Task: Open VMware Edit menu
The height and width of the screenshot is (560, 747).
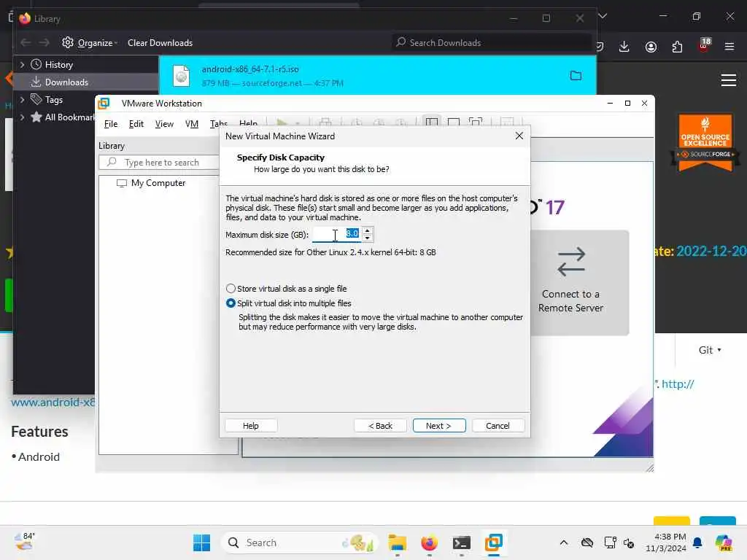Action: 136,124
